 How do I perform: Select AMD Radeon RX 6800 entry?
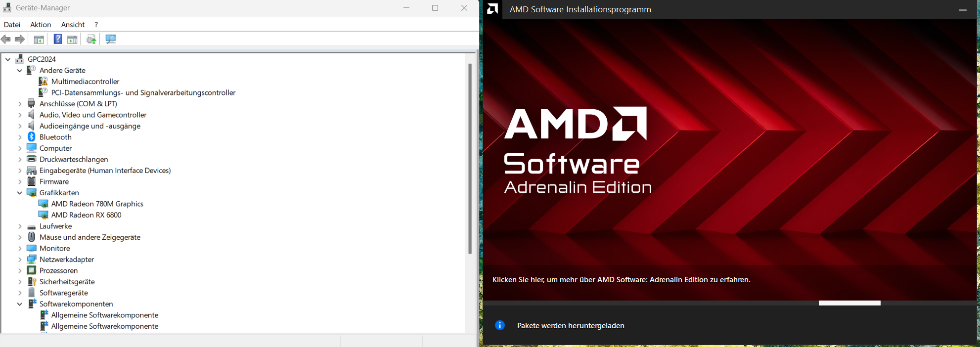pyautogui.click(x=86, y=215)
